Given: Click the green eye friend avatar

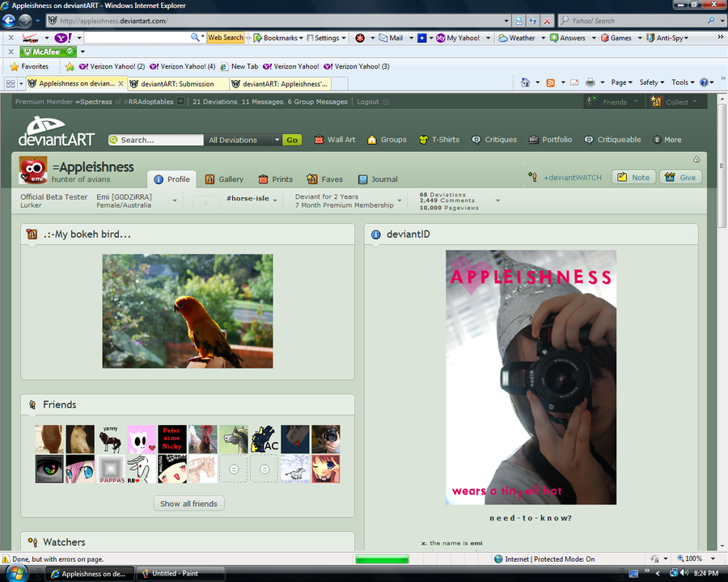Looking at the screenshot, I should point(49,469).
